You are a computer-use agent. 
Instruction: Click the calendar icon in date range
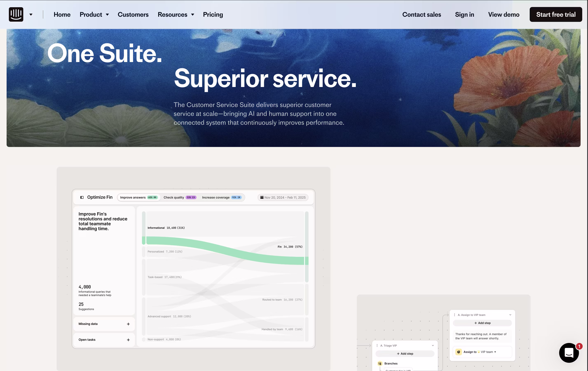(262, 197)
